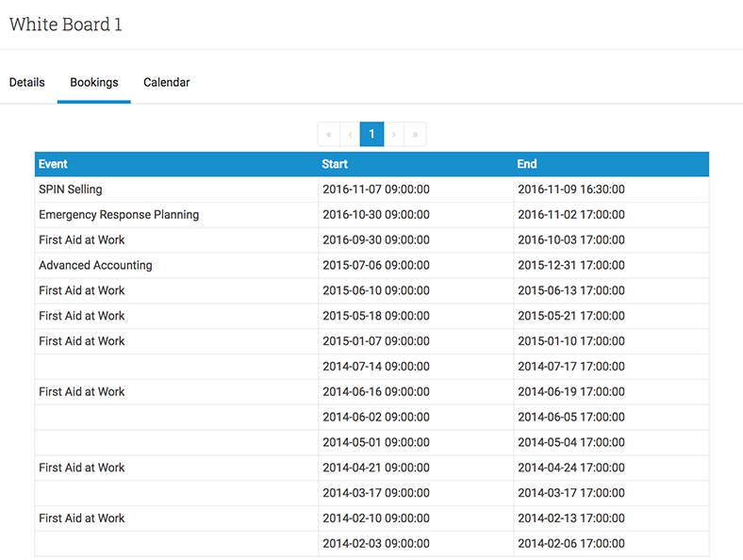The height and width of the screenshot is (560, 743).
Task: Click end time 2014-03-17 17:00:00
Action: [x=571, y=493]
